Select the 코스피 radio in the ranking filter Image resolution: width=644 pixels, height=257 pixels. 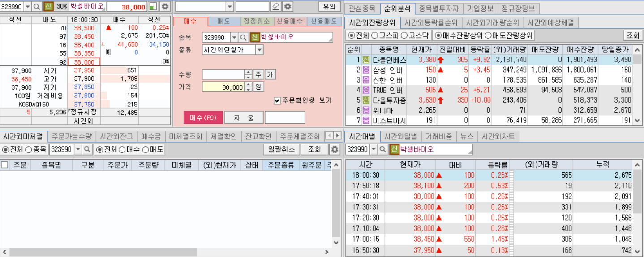pyautogui.click(x=374, y=35)
